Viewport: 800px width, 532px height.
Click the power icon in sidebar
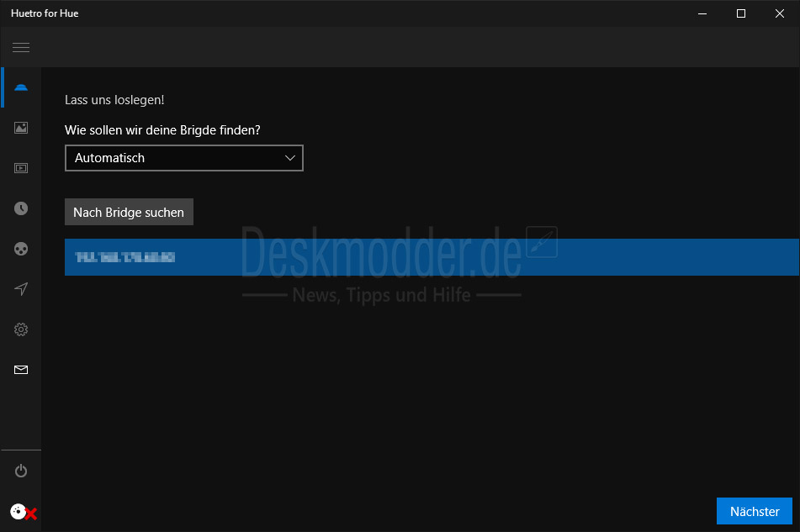[x=21, y=471]
